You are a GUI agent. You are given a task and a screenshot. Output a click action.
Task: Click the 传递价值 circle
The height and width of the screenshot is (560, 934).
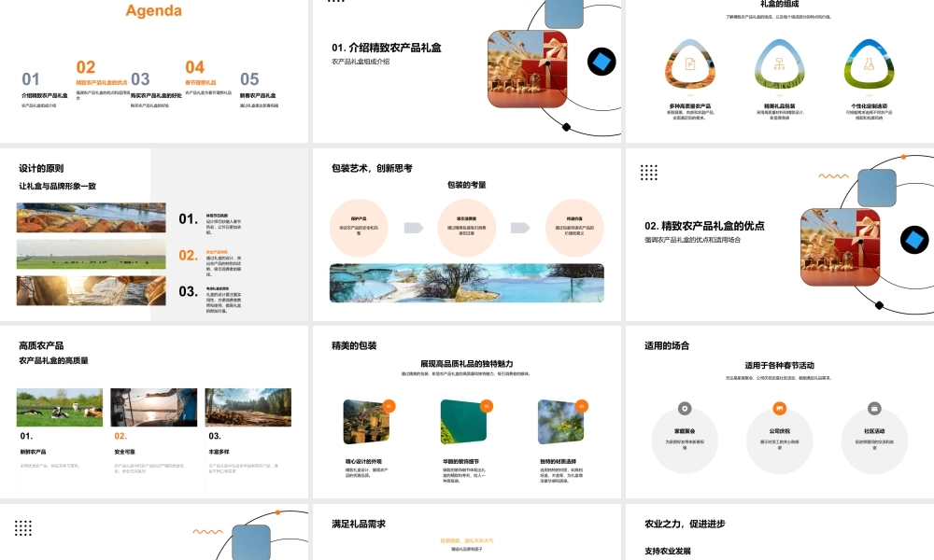click(x=574, y=228)
